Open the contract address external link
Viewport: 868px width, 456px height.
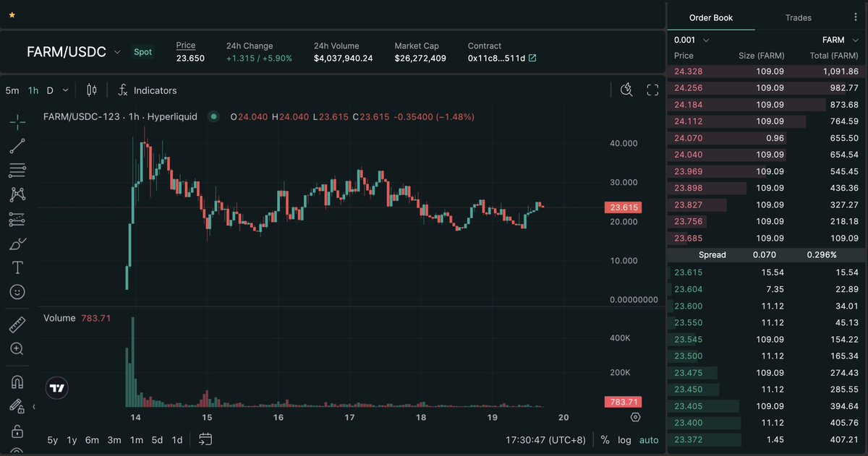click(x=532, y=58)
